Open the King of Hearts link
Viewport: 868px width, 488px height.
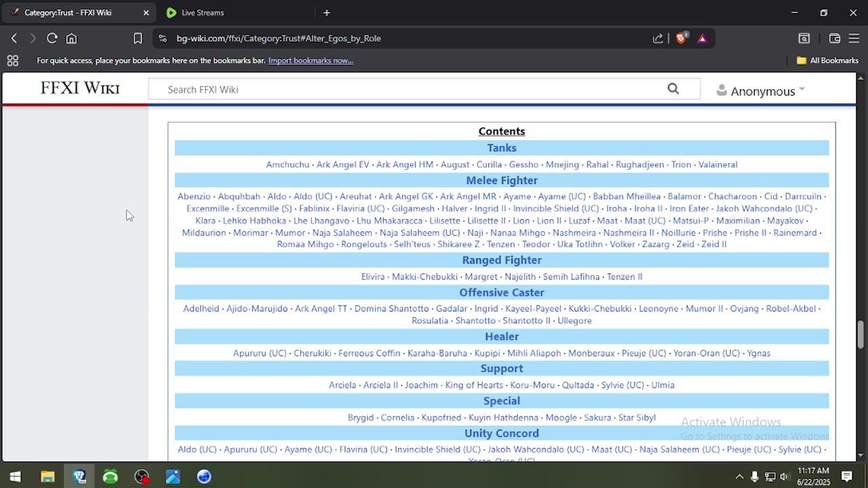[x=474, y=386]
